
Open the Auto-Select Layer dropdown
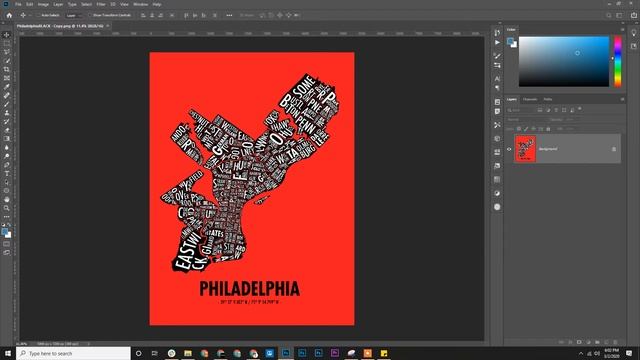[73, 16]
